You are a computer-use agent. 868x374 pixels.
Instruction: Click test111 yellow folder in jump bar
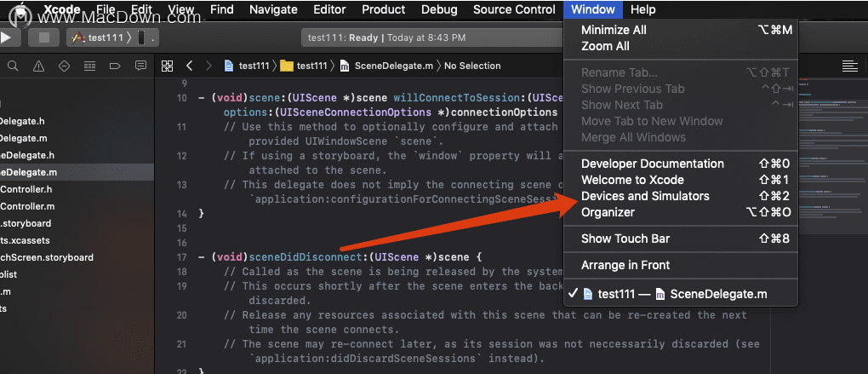coord(304,66)
